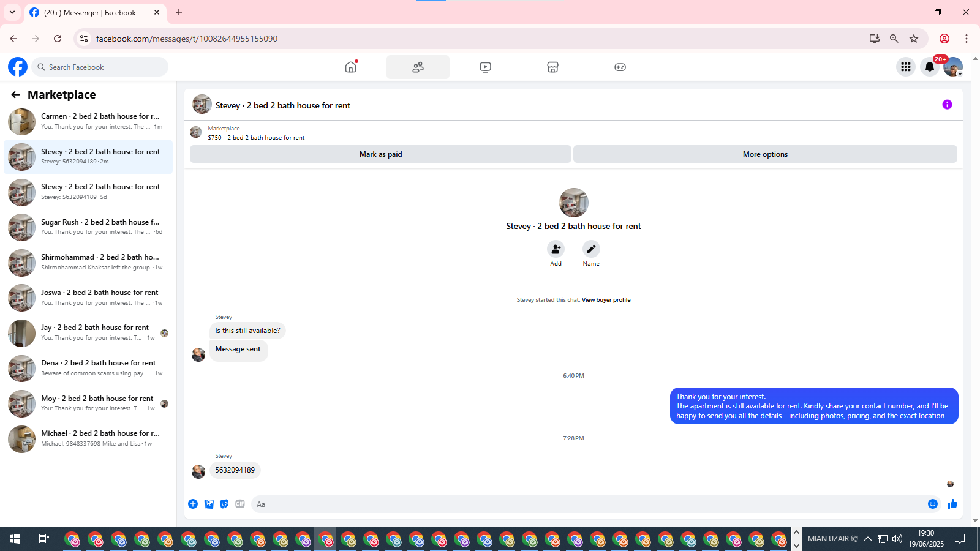Image resolution: width=980 pixels, height=551 pixels.
Task: Open Moy conversation
Action: pos(88,403)
